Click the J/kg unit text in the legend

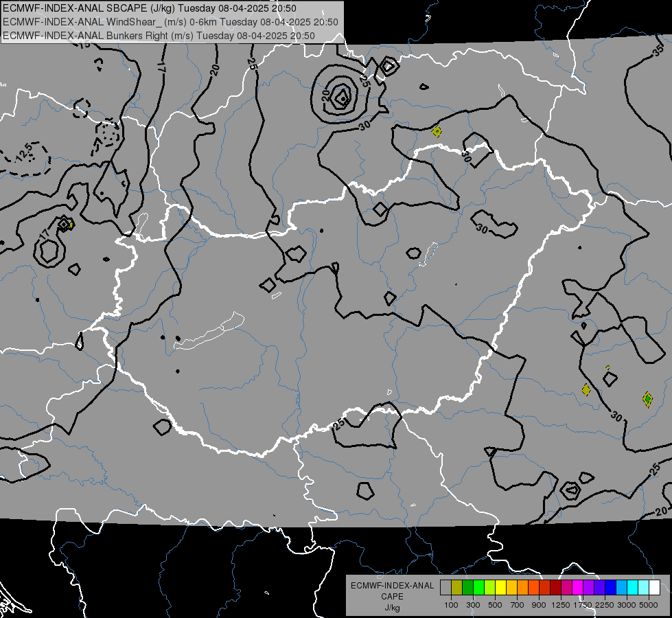pos(392,608)
